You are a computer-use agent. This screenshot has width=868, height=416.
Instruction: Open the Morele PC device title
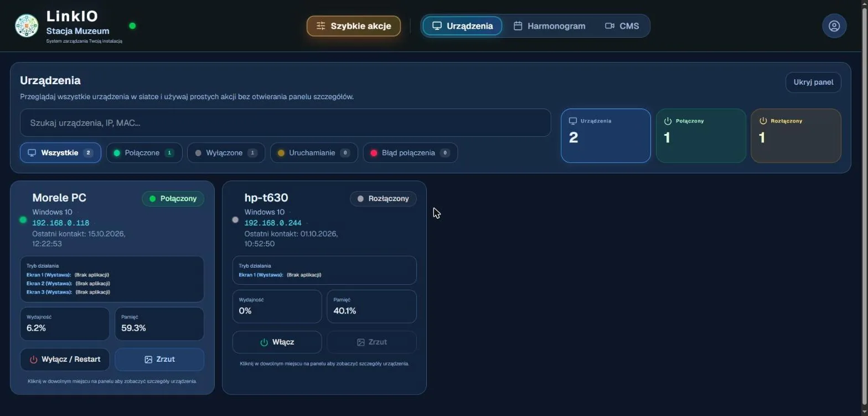pyautogui.click(x=59, y=198)
